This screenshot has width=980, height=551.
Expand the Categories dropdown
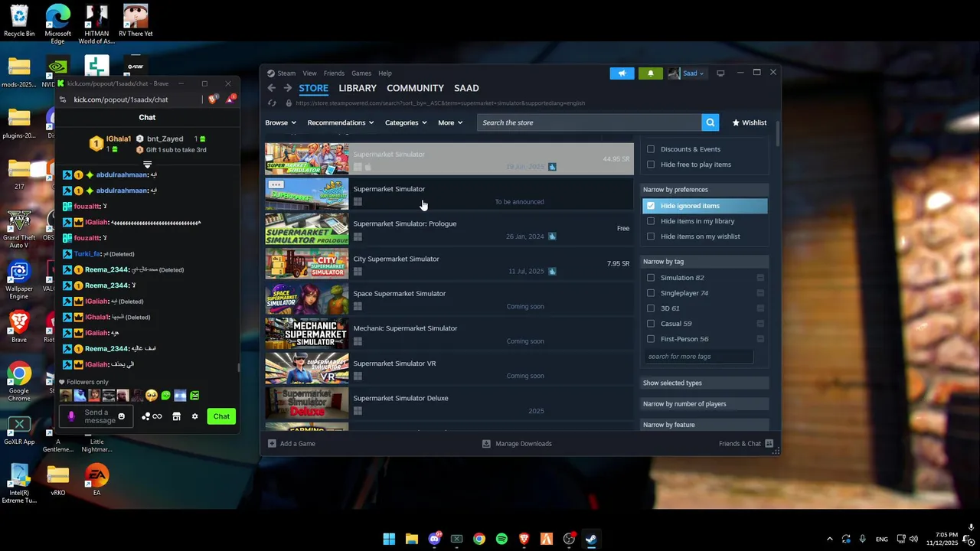[x=406, y=122]
